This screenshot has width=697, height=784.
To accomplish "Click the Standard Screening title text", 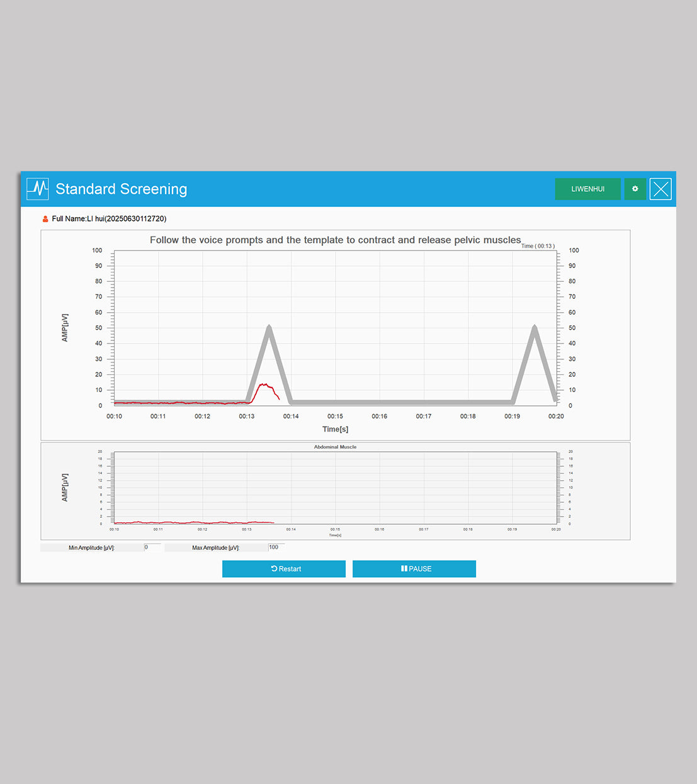I will (x=122, y=189).
